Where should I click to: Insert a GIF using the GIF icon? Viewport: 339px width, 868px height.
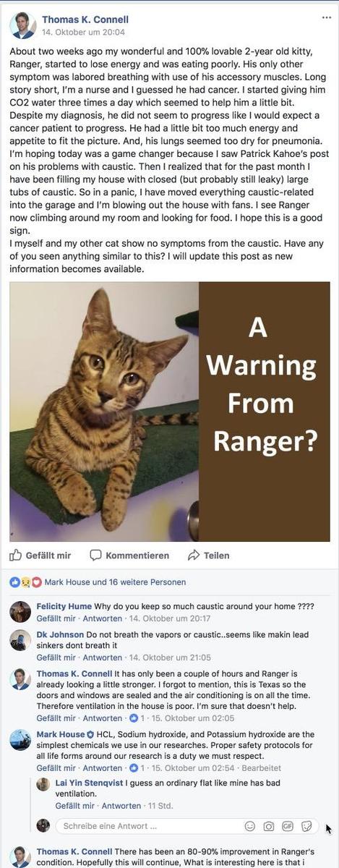pos(288,825)
